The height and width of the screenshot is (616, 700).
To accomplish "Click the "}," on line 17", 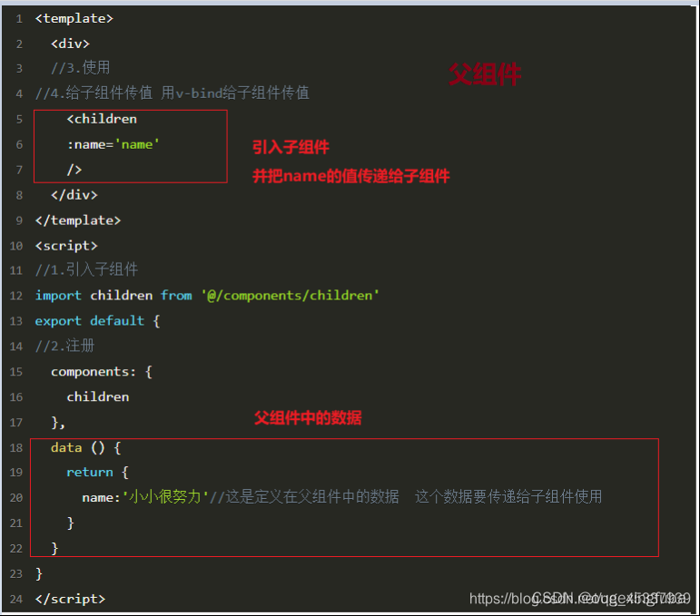I will (x=58, y=423).
